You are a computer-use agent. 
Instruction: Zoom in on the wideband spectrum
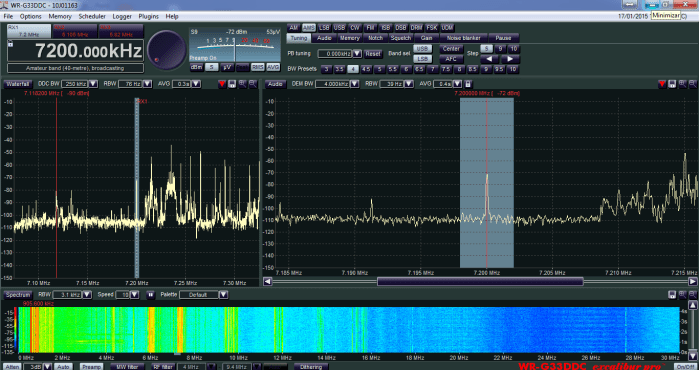click(x=683, y=295)
